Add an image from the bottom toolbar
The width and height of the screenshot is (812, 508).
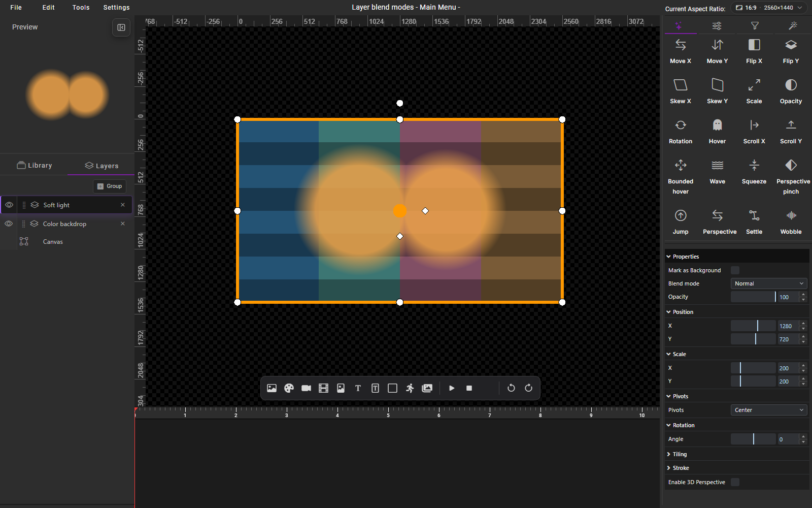[272, 388]
